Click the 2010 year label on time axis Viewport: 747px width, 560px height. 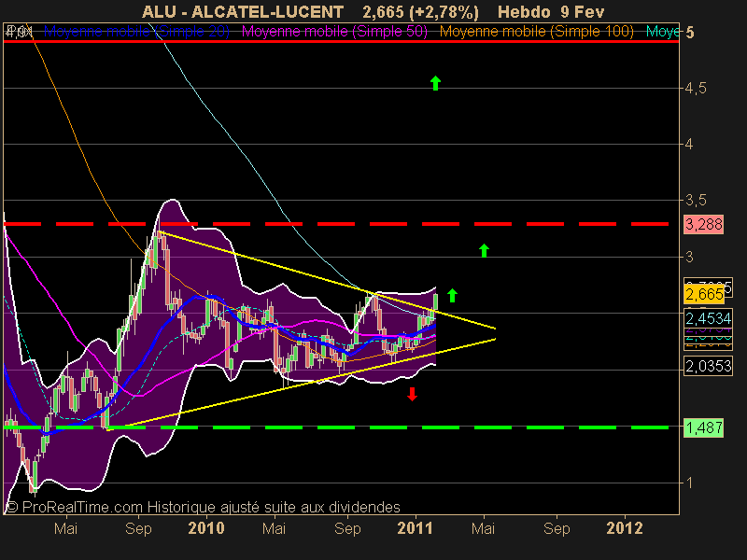tap(206, 528)
